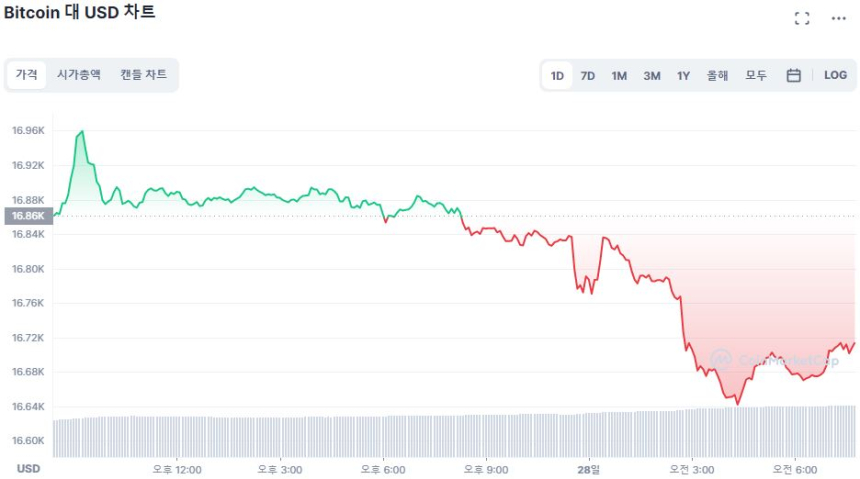Click the 16.86K price marker label
Image resolution: width=860 pixels, height=479 pixels.
point(27,216)
